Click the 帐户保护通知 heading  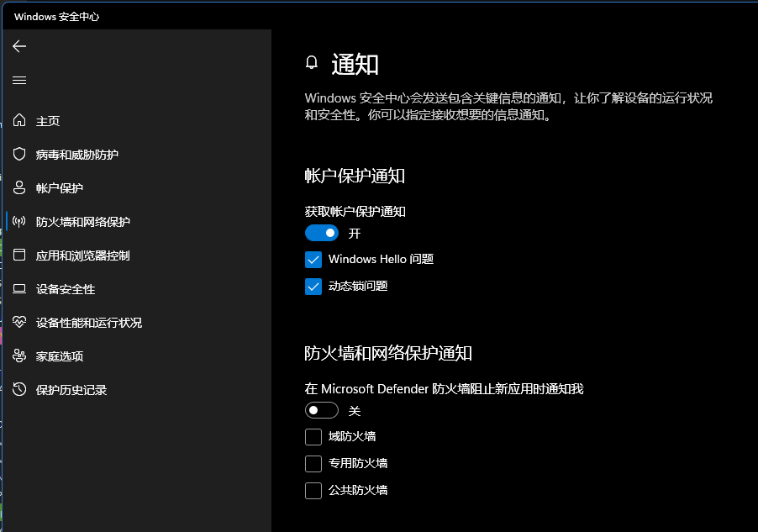pos(355,176)
